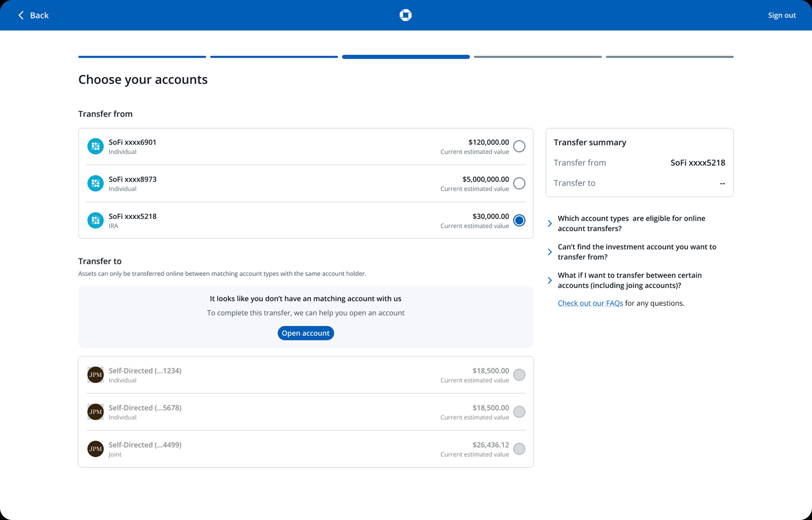Go Back using header label
Screen dimensions: 812x520
pyautogui.click(x=39, y=16)
